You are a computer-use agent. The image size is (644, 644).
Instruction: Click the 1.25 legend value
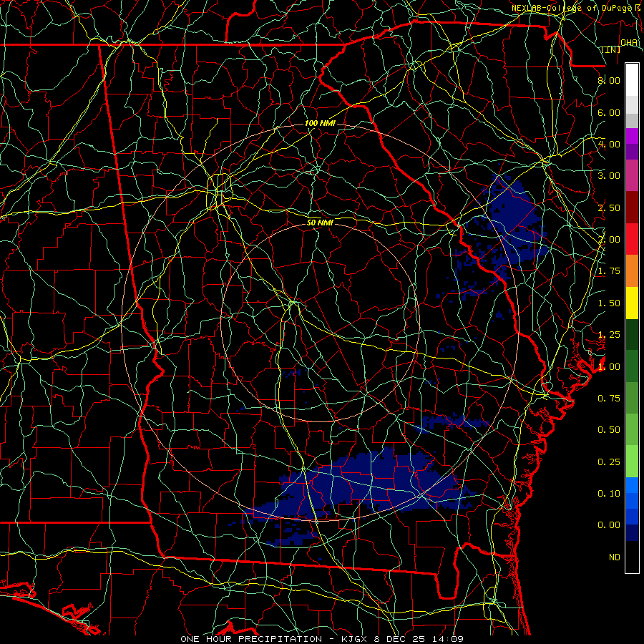609,335
